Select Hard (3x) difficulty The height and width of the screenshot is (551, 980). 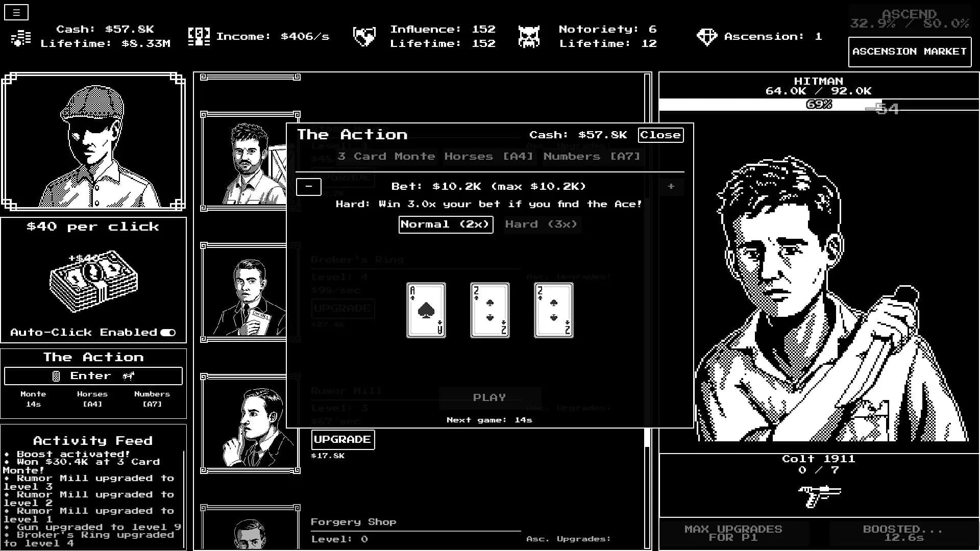pyautogui.click(x=542, y=224)
